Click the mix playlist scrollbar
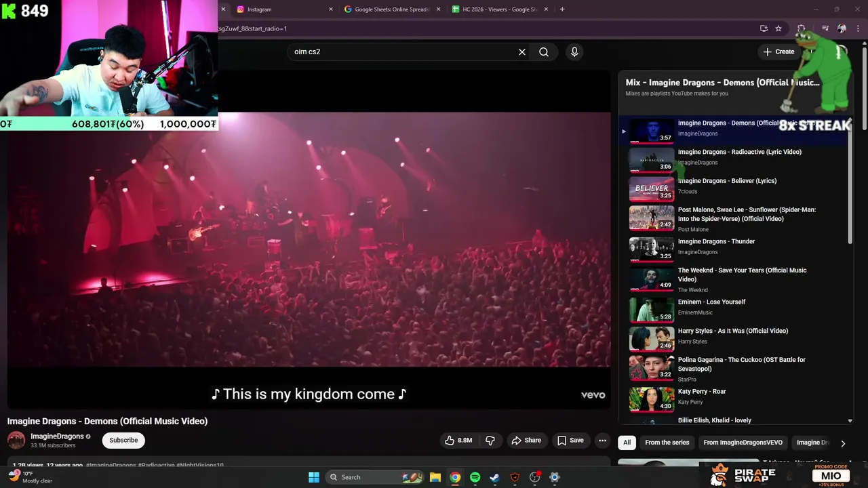The image size is (868, 488). tap(850, 182)
